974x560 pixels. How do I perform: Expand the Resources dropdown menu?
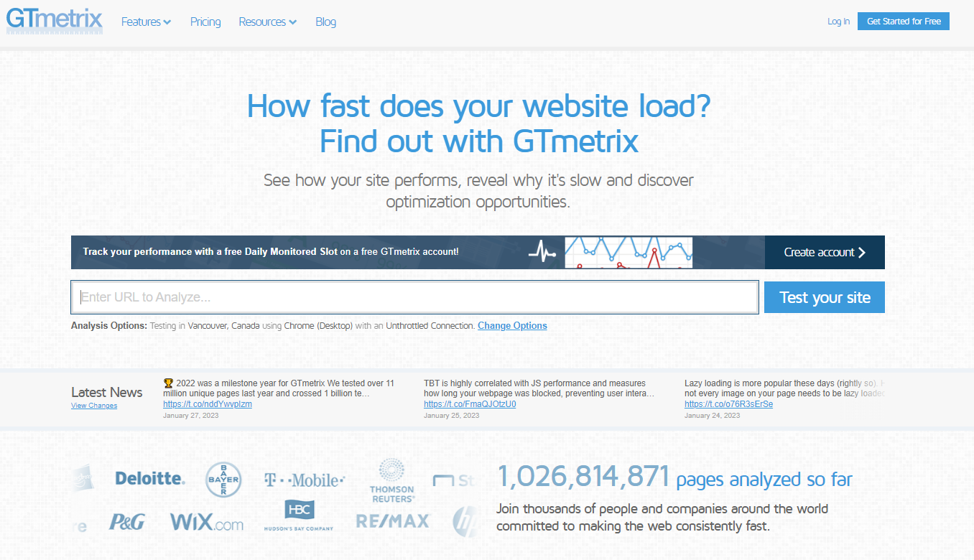[x=267, y=22]
